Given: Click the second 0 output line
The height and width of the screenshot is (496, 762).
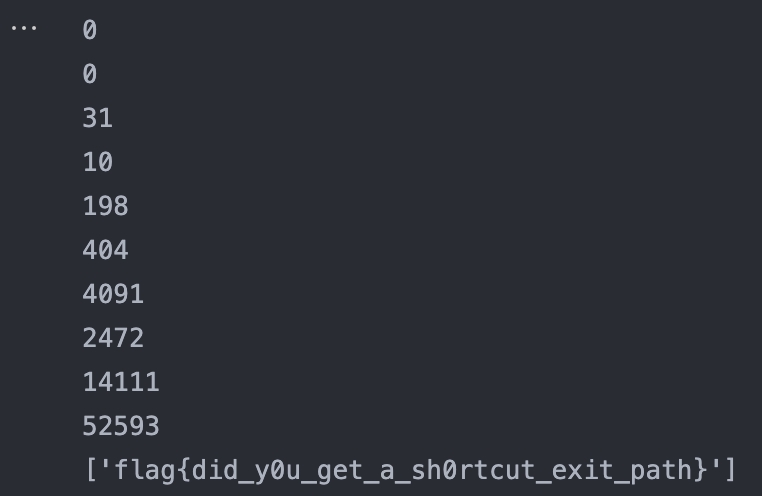Looking at the screenshot, I should [90, 75].
